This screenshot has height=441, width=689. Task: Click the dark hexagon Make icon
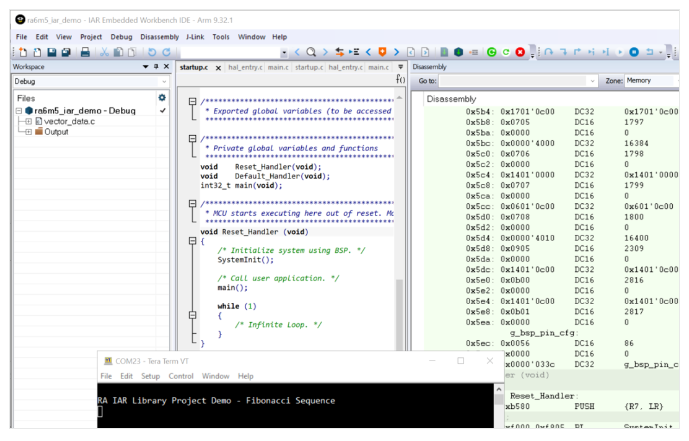459,52
